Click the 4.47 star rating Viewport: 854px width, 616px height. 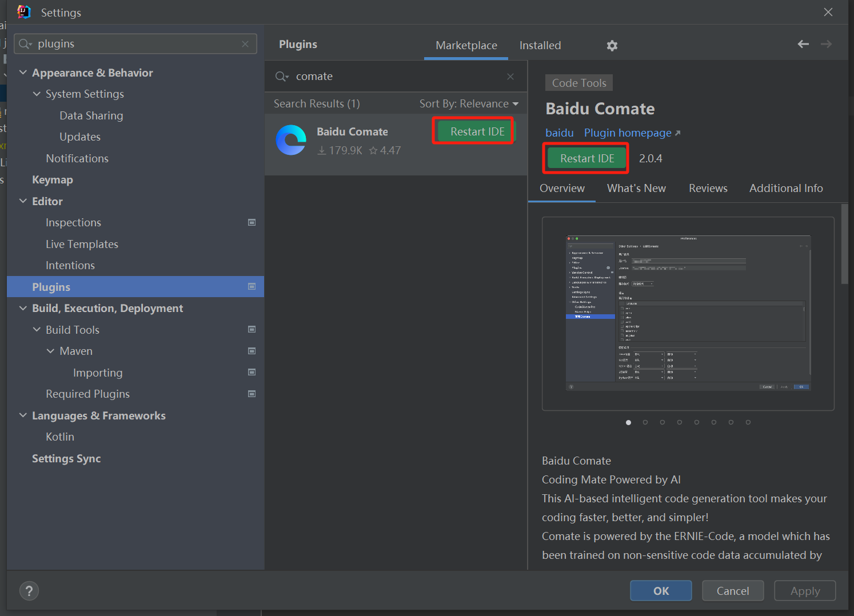(385, 150)
